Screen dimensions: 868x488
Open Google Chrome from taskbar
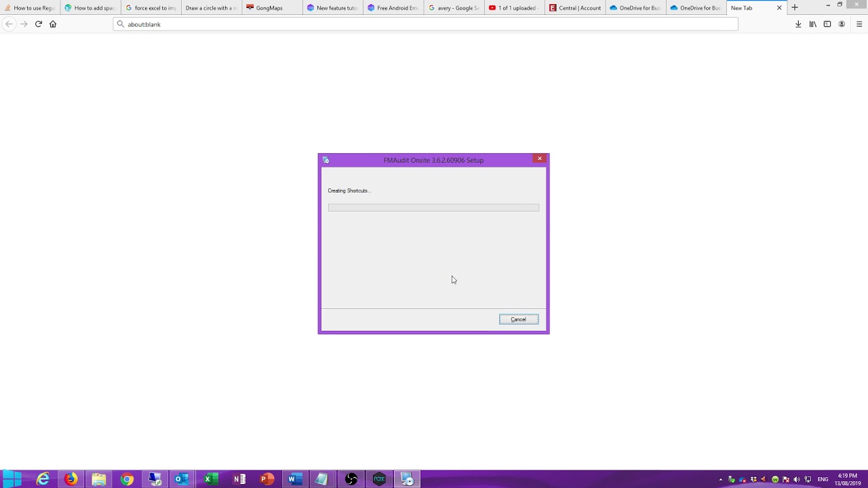[x=127, y=479]
